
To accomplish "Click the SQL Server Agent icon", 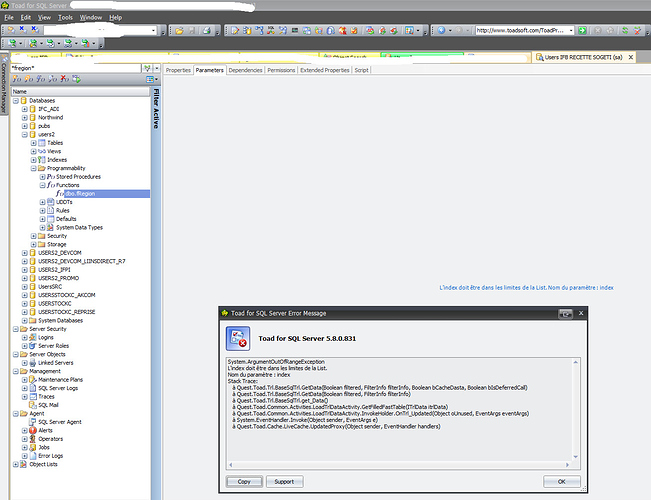I will (33, 422).
